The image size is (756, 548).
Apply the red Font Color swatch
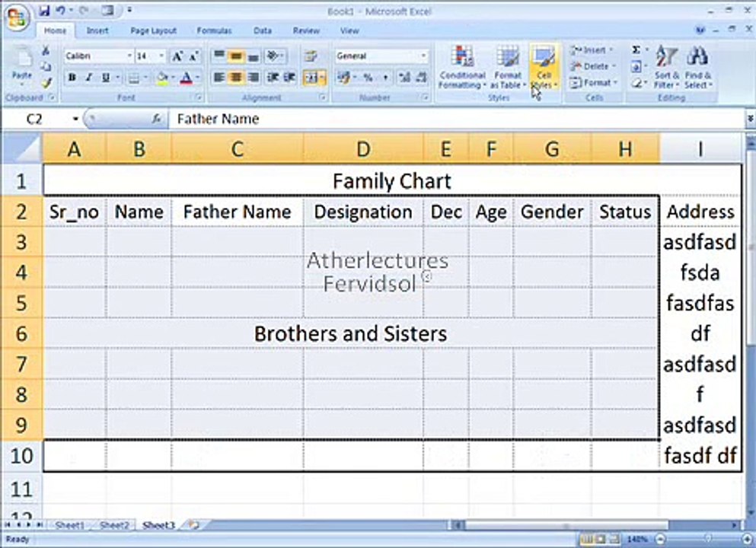tap(186, 78)
